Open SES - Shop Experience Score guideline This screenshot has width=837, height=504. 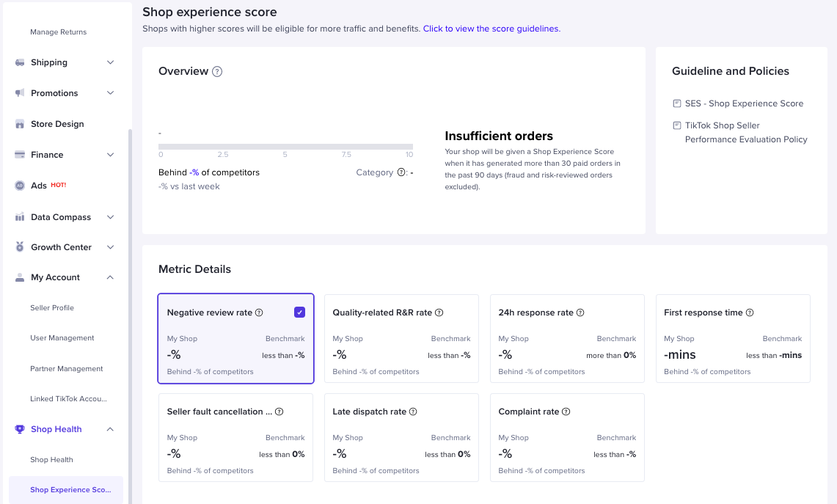744,103
